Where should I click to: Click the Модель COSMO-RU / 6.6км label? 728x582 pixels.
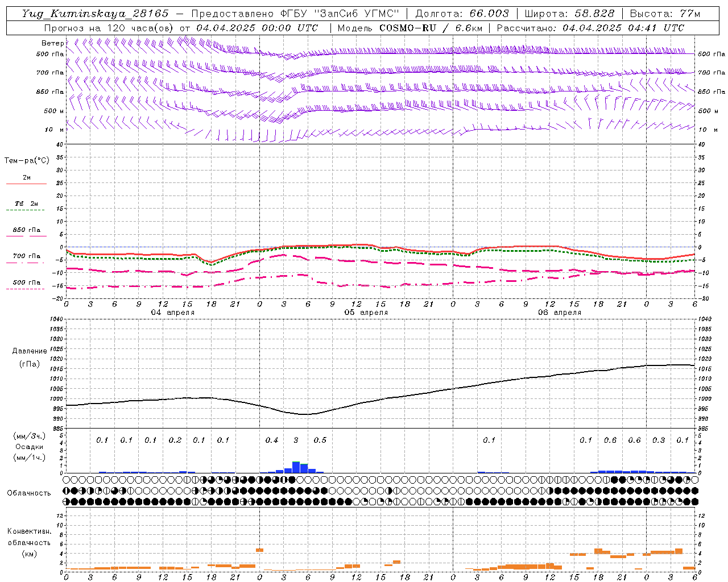coord(410,28)
